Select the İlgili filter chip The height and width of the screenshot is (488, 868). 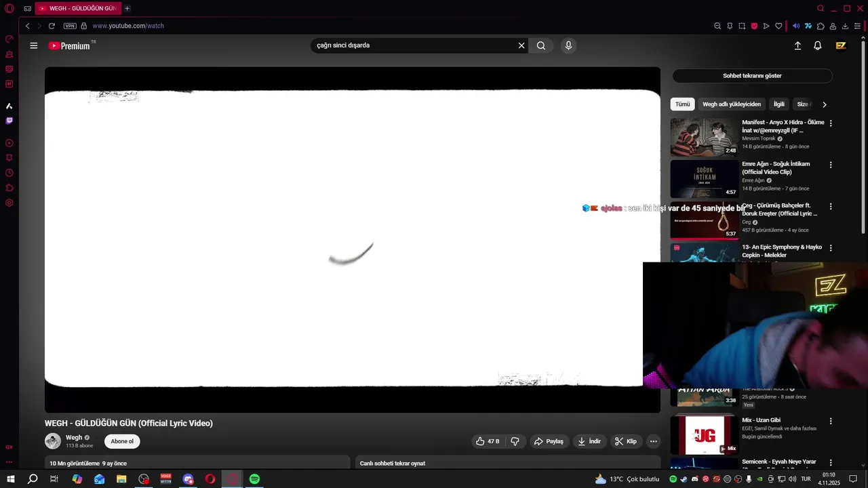(779, 104)
